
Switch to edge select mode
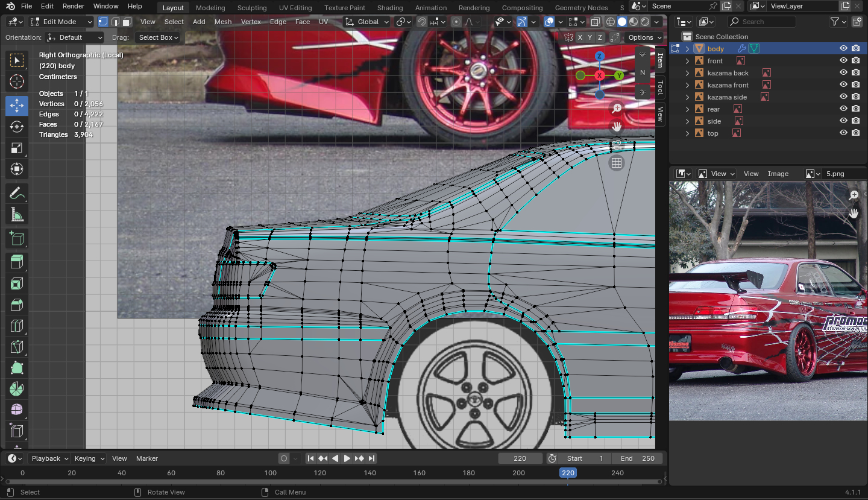click(x=115, y=22)
